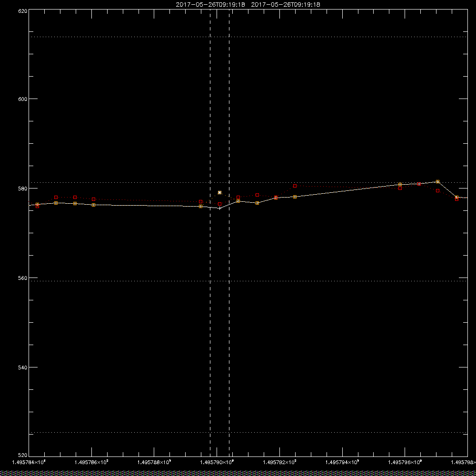Screen dimensions: 476x476
Task: Click the second timestamp in the plot title
Action: tap(286, 5)
